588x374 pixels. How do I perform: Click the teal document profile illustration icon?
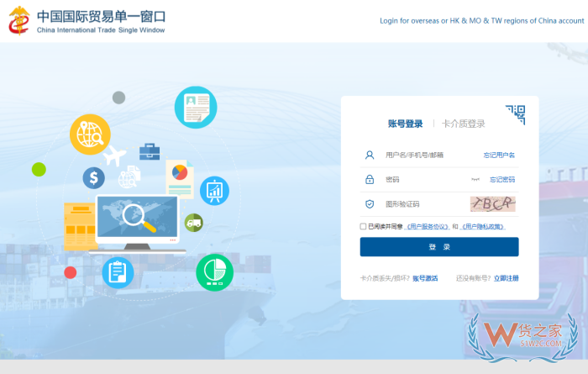tap(196, 108)
